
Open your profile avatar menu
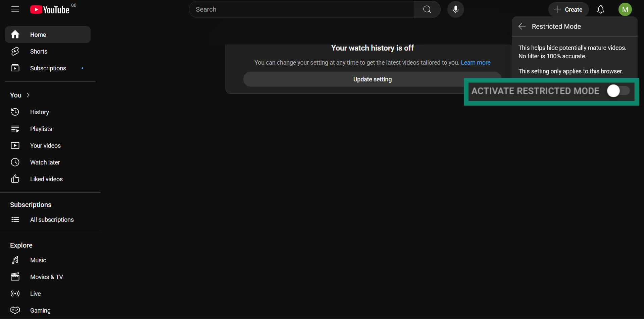(625, 9)
